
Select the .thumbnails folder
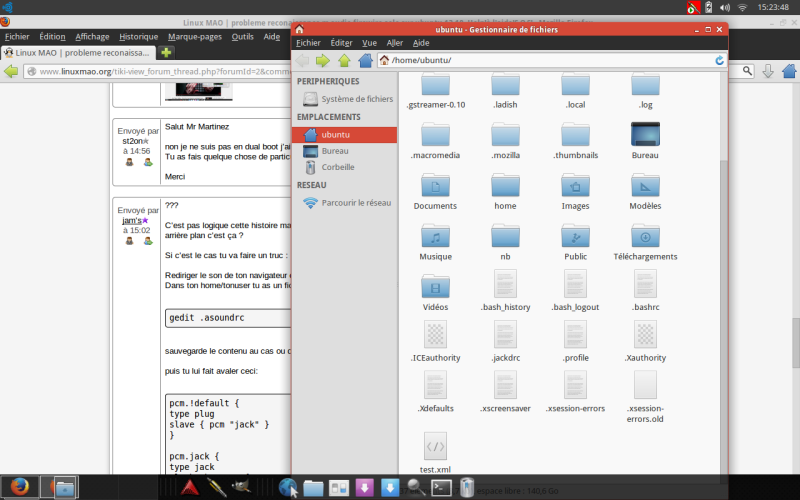[575, 141]
